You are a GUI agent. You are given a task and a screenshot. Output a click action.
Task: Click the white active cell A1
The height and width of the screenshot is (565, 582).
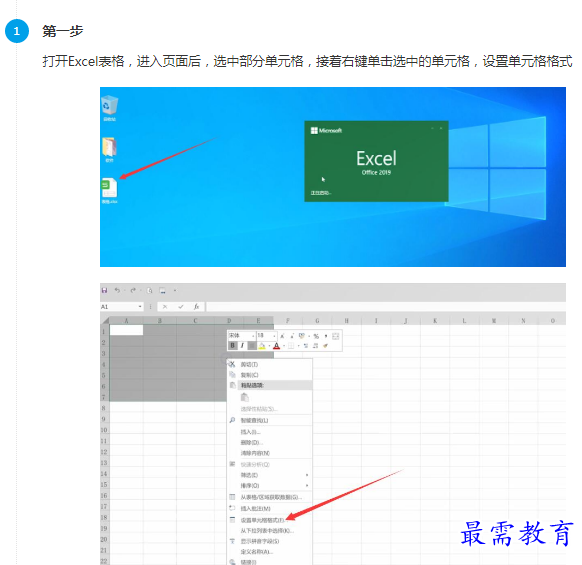[126, 330]
